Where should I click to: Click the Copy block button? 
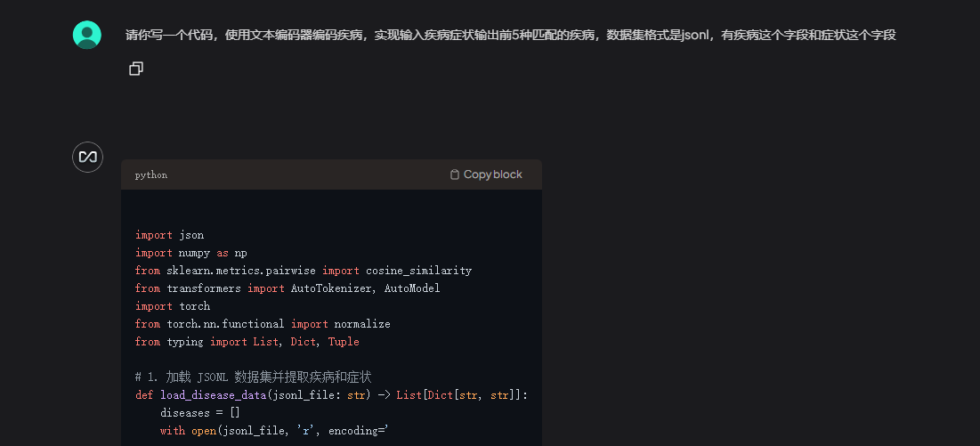coord(486,174)
